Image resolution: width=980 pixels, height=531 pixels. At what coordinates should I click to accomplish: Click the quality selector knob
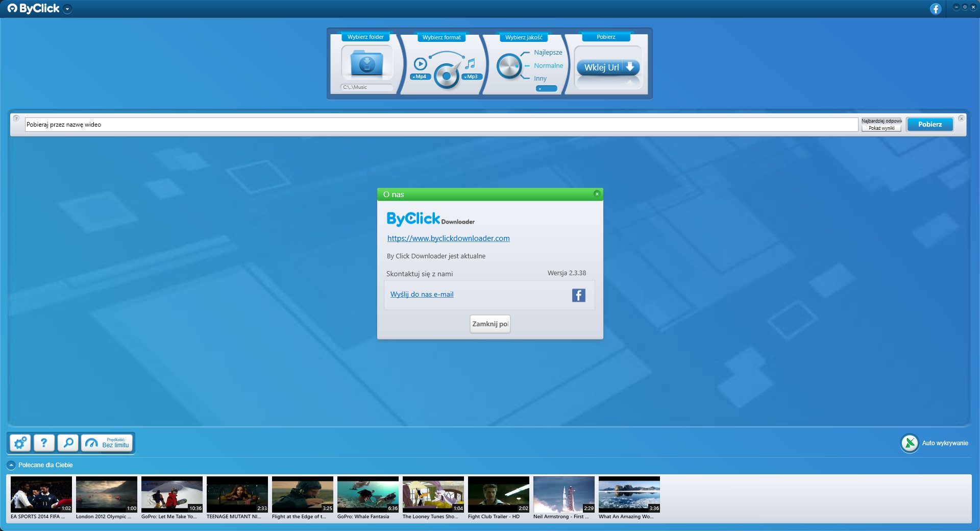tap(509, 66)
